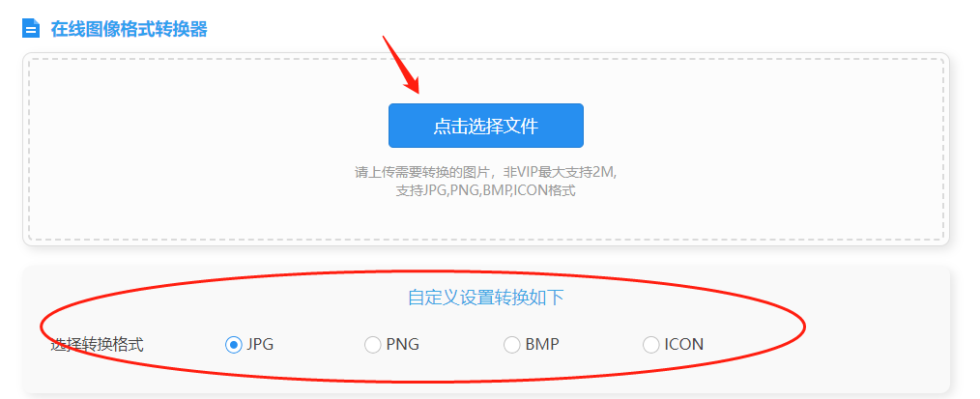Select the ICON radio button circle
This screenshot has height=399, width=980.
(x=651, y=344)
